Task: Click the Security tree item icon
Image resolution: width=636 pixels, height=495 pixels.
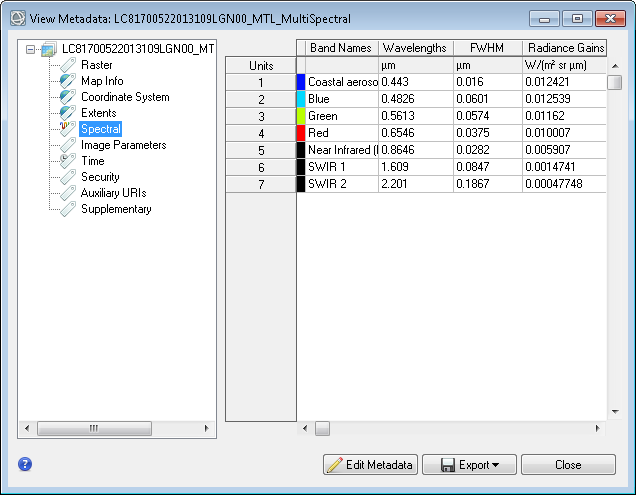Action: coord(68,177)
